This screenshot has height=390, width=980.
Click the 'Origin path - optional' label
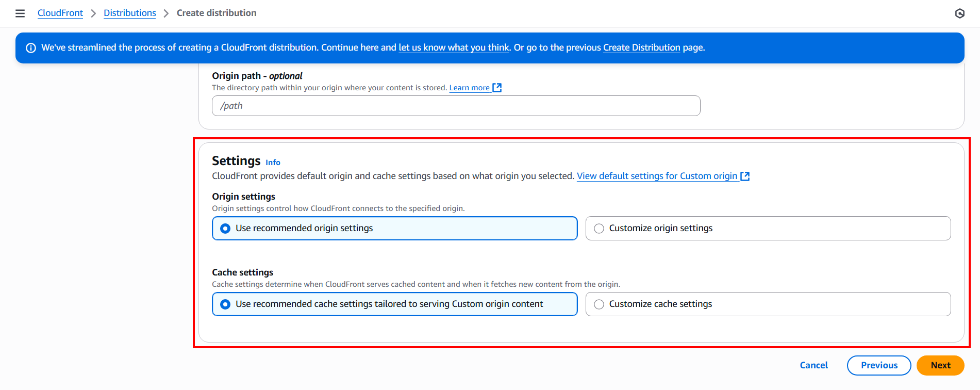(257, 76)
